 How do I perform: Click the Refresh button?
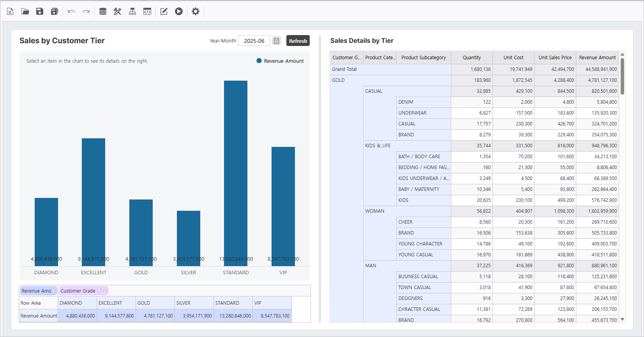[x=298, y=41]
